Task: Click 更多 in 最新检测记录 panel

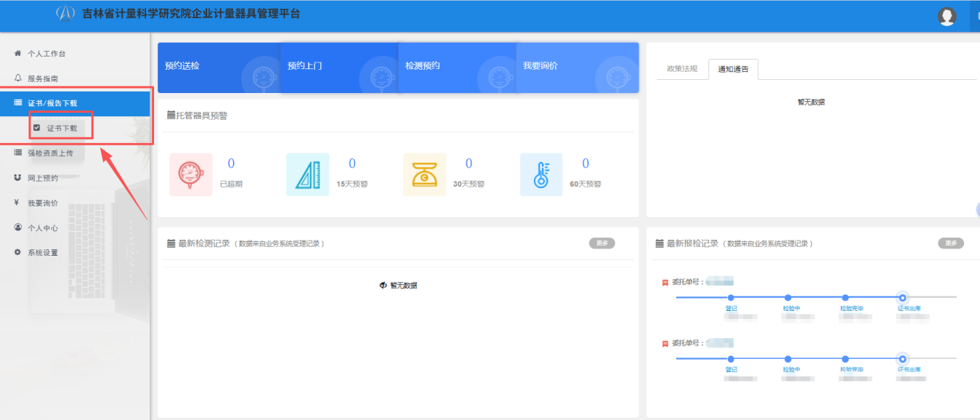Action: point(601,243)
